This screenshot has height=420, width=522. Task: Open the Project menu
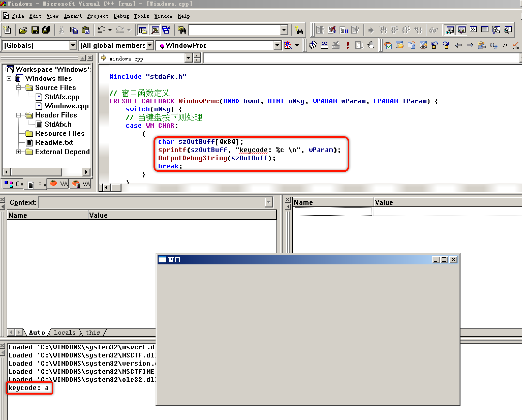coord(98,16)
